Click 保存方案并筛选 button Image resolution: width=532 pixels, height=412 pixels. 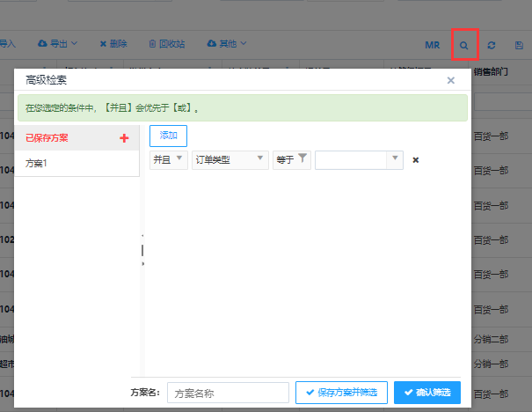pyautogui.click(x=341, y=393)
